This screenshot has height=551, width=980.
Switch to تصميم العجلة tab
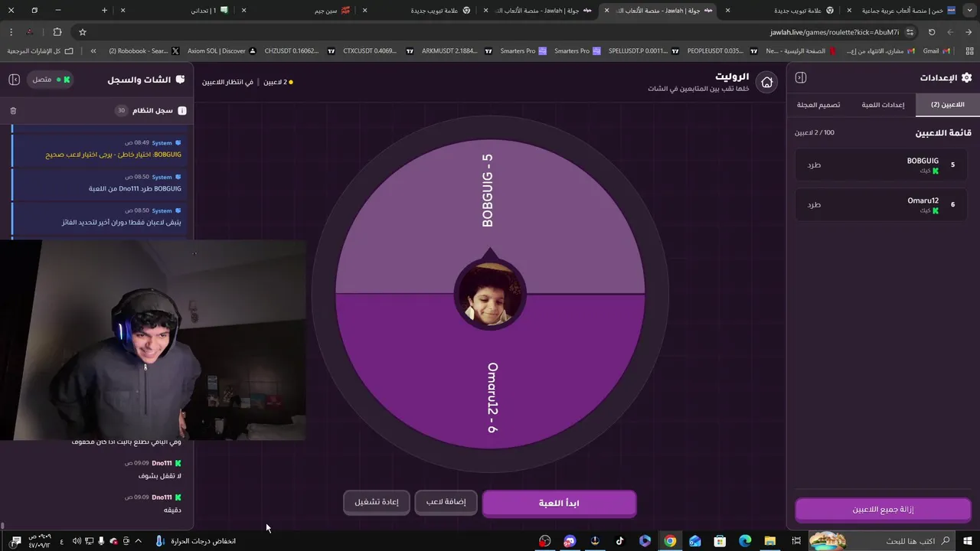[818, 105]
